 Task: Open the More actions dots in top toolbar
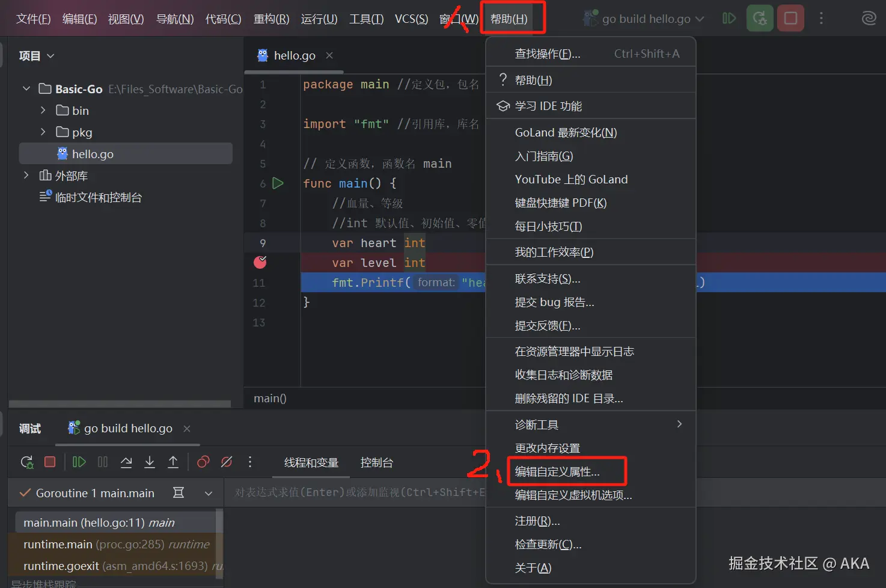[x=821, y=19]
